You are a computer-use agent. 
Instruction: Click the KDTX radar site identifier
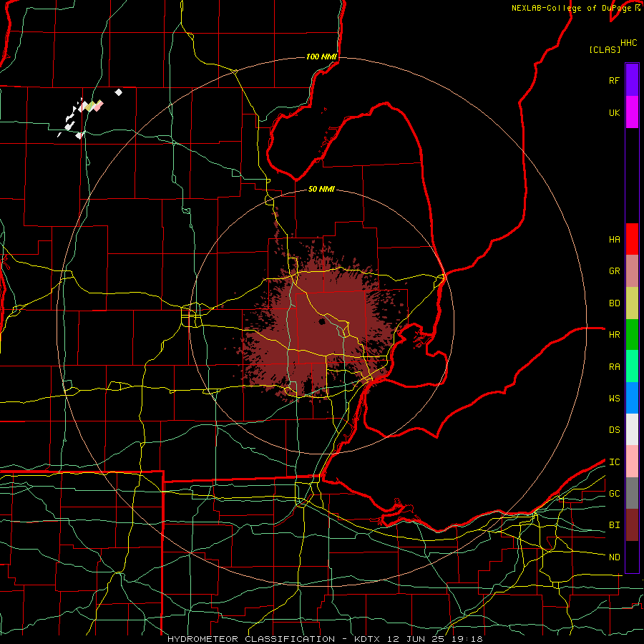coord(368,639)
